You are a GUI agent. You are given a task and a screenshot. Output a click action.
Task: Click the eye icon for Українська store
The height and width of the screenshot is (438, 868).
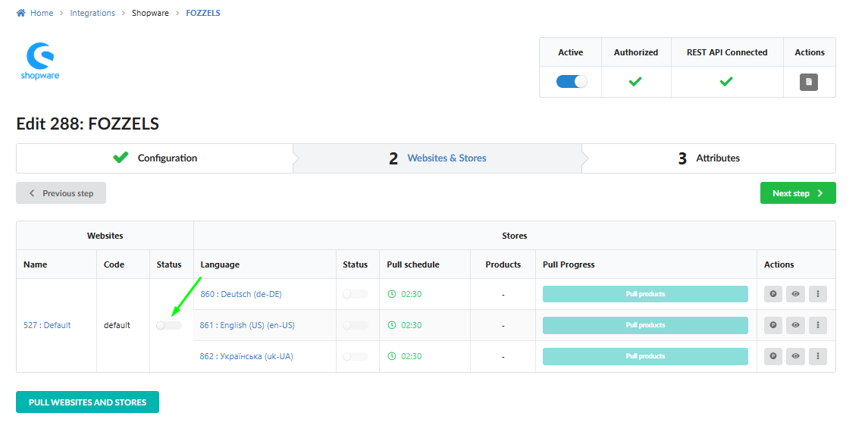795,356
